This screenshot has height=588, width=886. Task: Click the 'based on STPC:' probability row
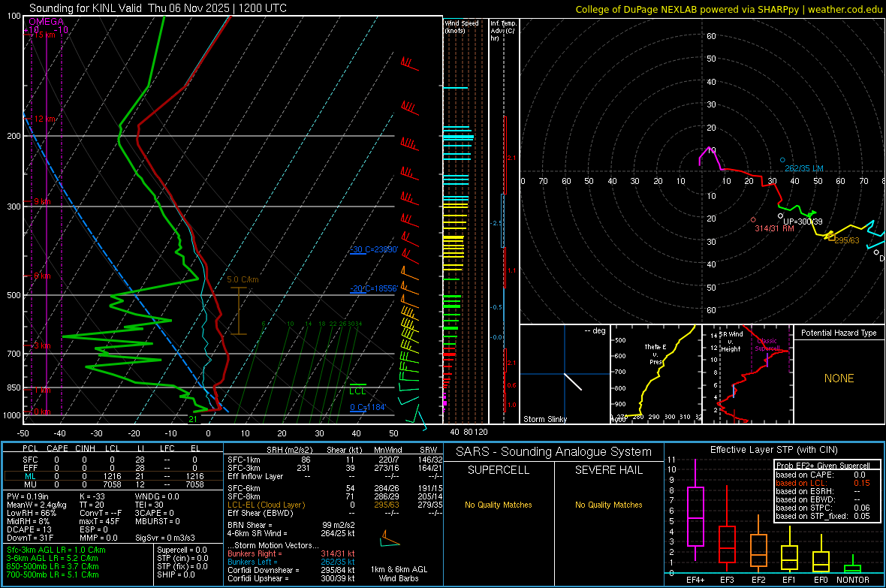(x=823, y=508)
